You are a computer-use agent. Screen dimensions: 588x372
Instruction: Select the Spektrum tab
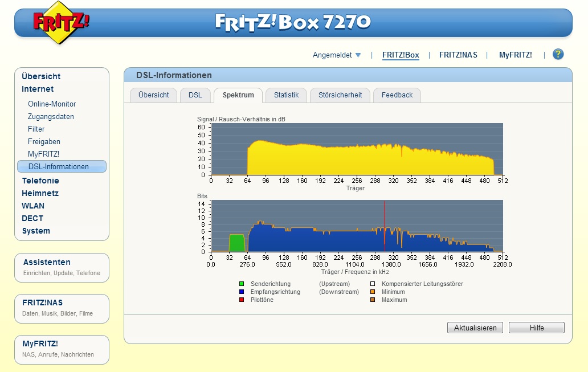pos(238,95)
